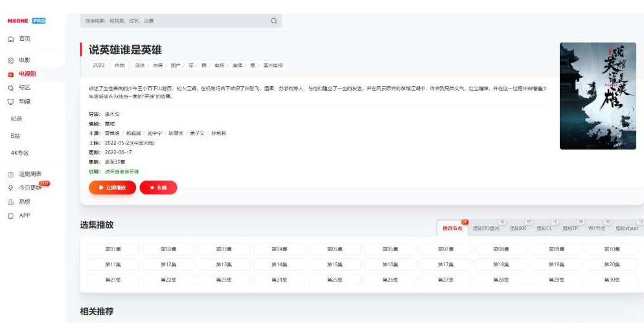Click the title 说英雄谁是英雄
The height and width of the screenshot is (323, 644).
[x=125, y=50]
